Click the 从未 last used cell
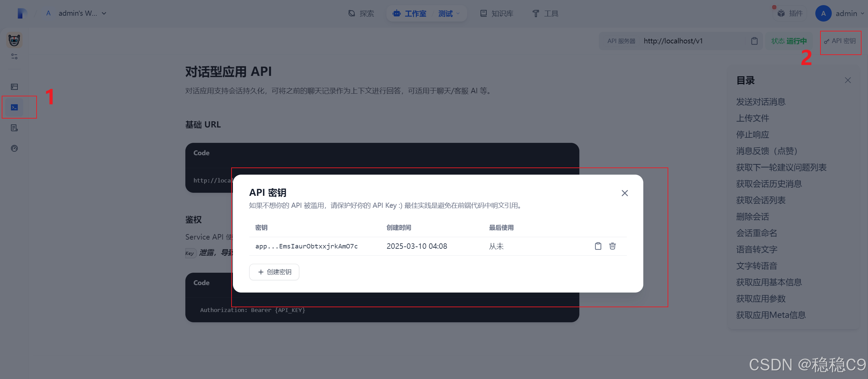The width and height of the screenshot is (868, 379). (x=496, y=246)
